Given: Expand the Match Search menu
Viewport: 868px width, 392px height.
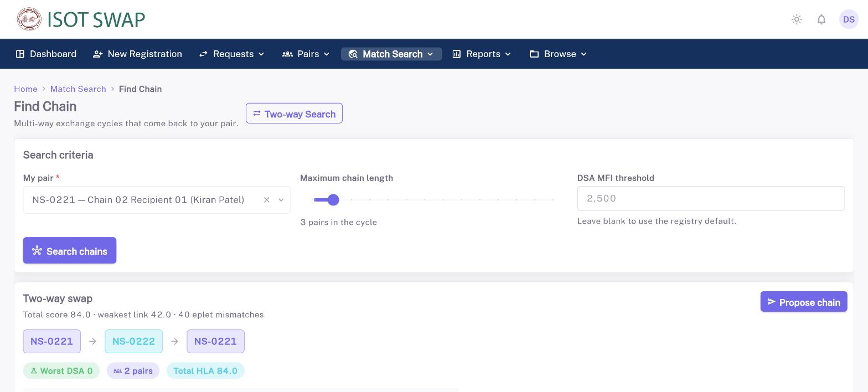Looking at the screenshot, I should [391, 54].
